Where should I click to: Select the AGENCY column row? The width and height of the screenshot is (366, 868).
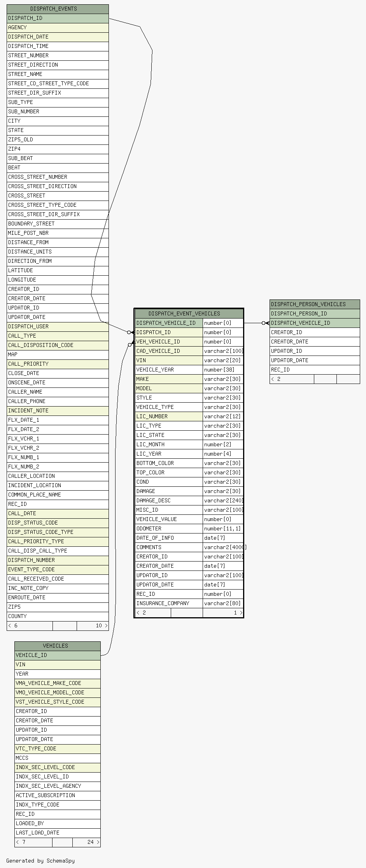click(x=58, y=28)
